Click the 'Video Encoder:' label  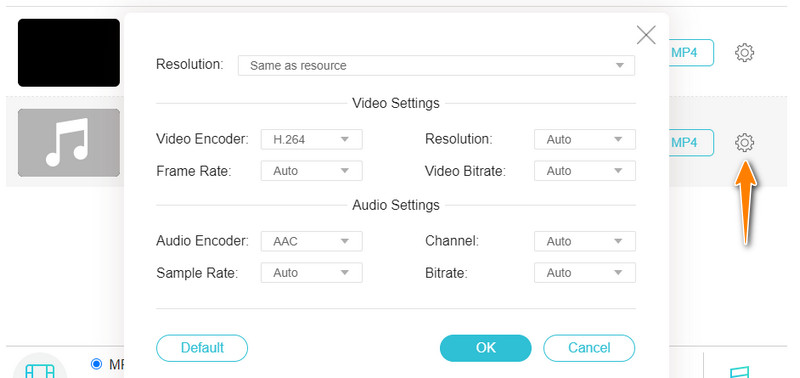(203, 139)
